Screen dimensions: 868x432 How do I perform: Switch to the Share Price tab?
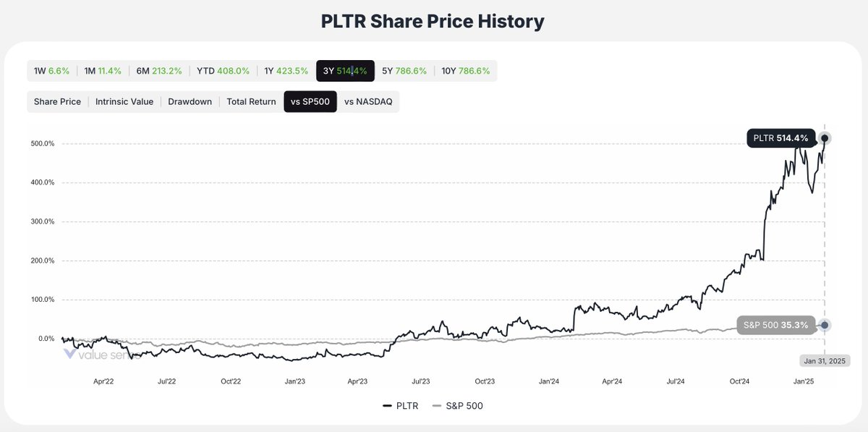pos(57,101)
